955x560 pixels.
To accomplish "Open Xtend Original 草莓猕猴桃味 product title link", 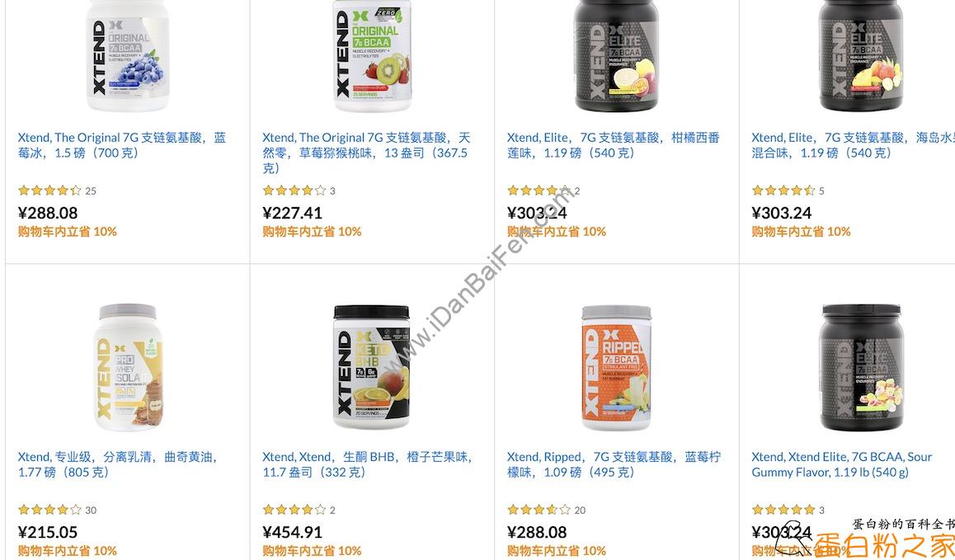I will [x=367, y=153].
